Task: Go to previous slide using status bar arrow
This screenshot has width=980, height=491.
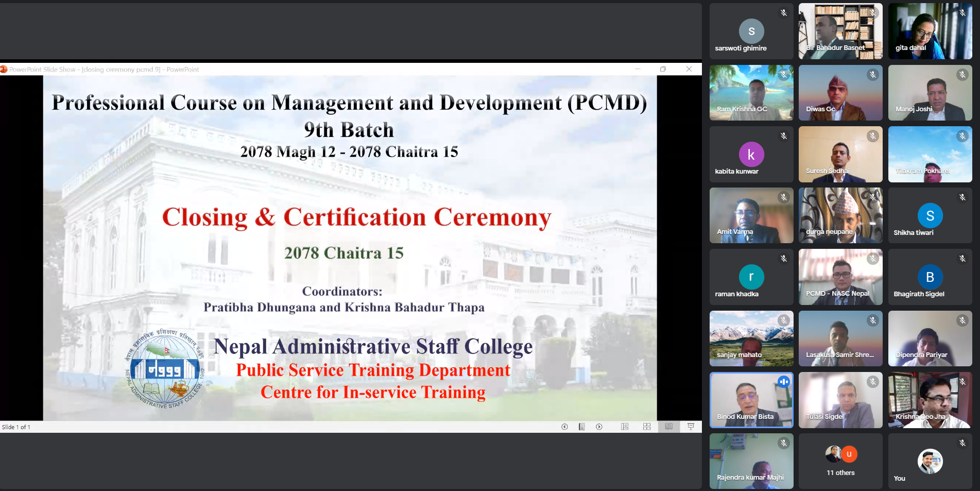Action: [x=564, y=427]
